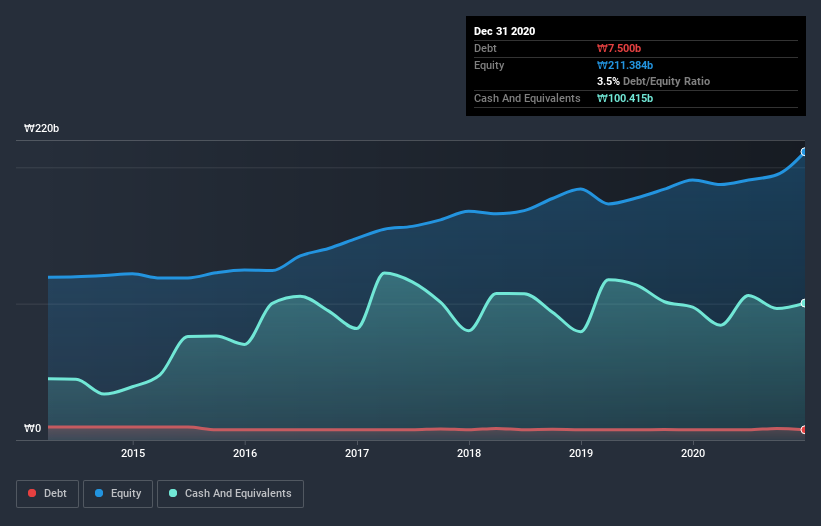Click the Equity end data point marker
This screenshot has width=821, height=526.
(804, 152)
